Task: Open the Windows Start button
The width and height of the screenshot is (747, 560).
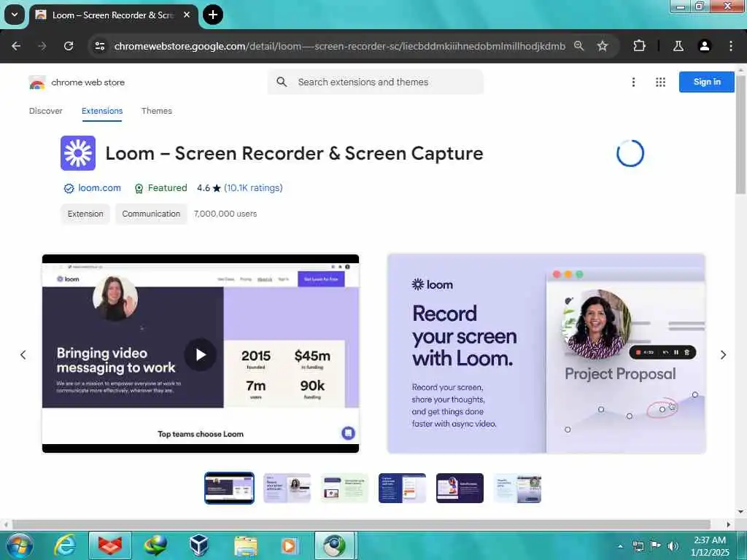Action: pos(19,545)
